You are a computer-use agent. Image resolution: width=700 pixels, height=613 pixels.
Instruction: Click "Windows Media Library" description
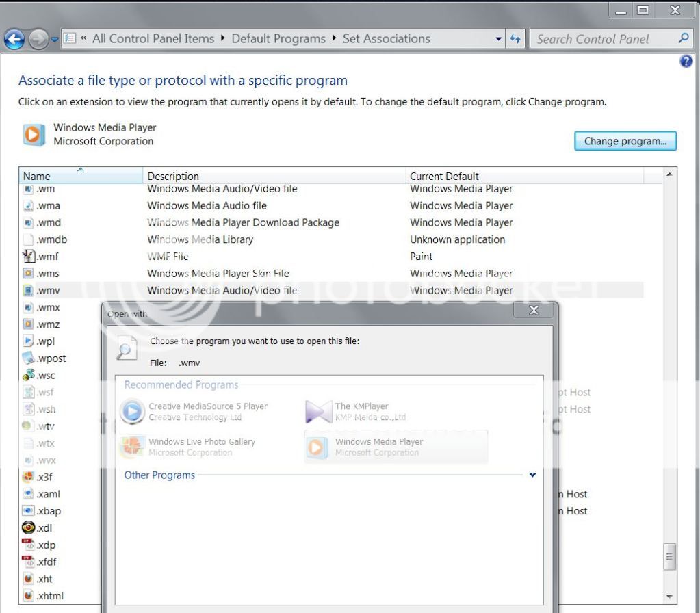point(200,239)
